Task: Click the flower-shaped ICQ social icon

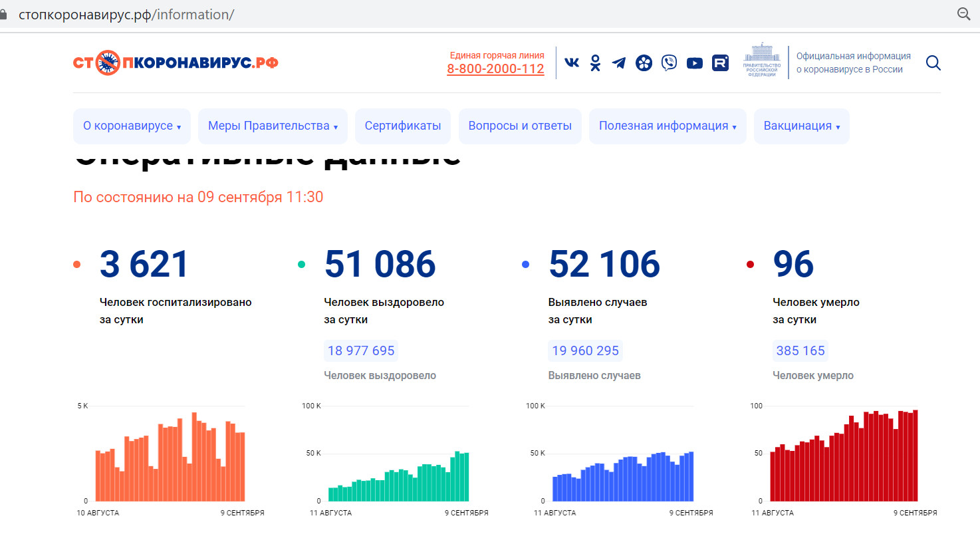Action: [643, 62]
